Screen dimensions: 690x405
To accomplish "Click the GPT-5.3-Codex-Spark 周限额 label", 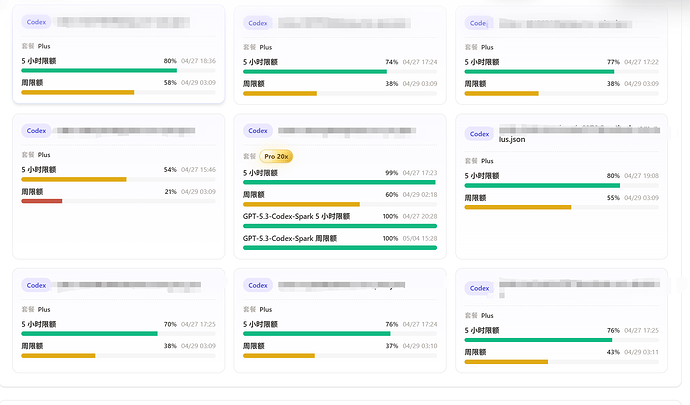I will tap(290, 238).
